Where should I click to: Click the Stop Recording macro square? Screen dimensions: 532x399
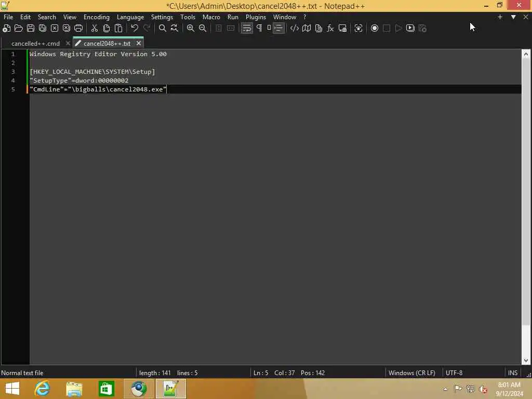tap(387, 29)
